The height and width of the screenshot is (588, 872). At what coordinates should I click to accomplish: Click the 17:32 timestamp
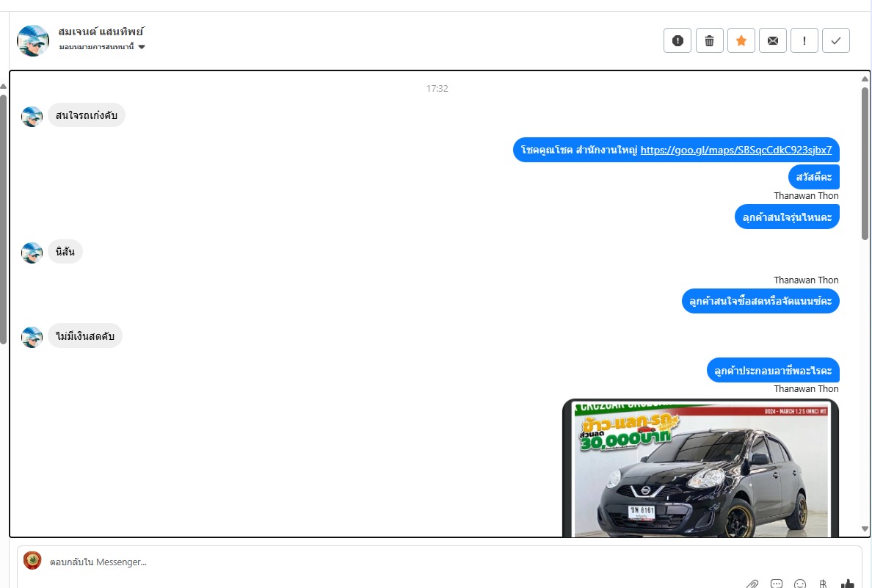tap(437, 88)
